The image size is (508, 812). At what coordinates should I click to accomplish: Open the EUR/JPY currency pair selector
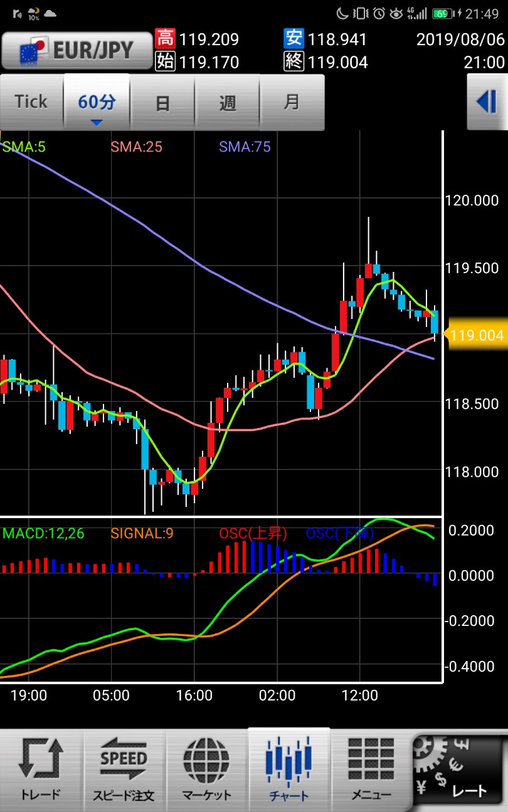click(x=77, y=51)
